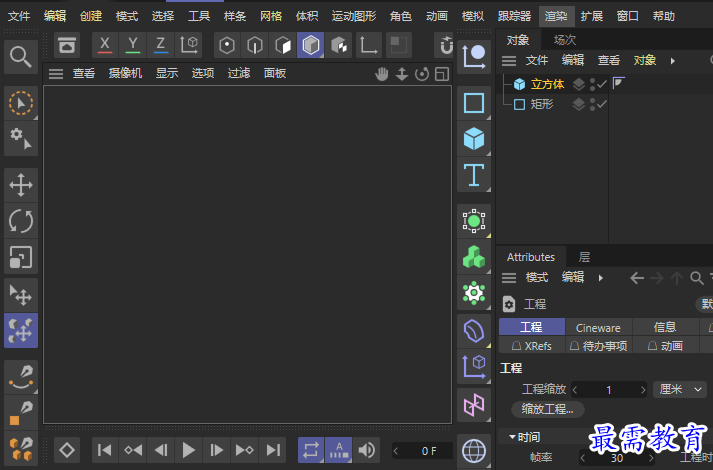Open the 渲染 menu
The width and height of the screenshot is (713, 470).
click(557, 17)
